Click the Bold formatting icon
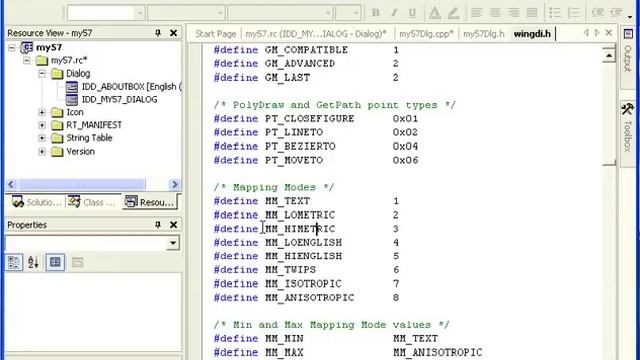This screenshot has width=640, height=360. point(376,13)
